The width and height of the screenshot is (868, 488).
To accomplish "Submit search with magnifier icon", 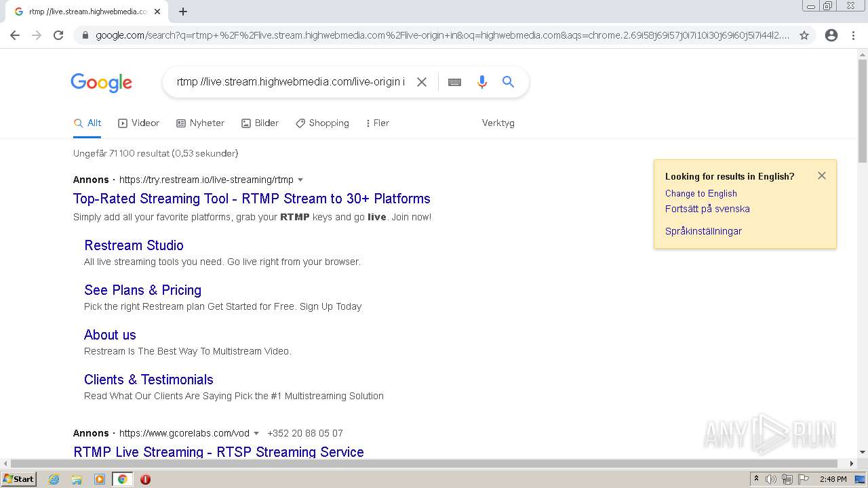I will (x=508, y=82).
